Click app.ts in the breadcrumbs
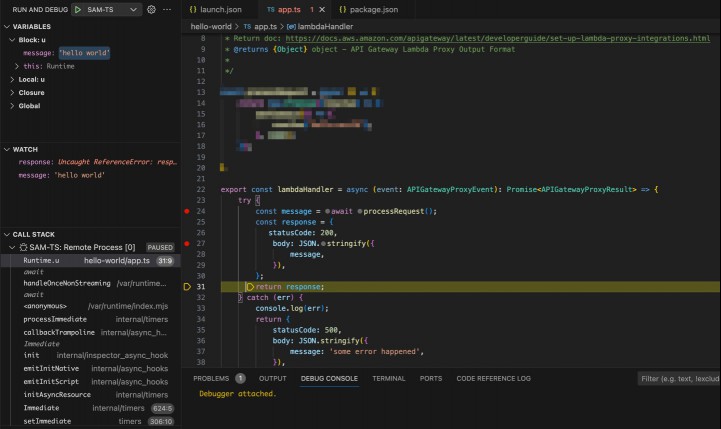The width and height of the screenshot is (721, 429). pyautogui.click(x=265, y=27)
